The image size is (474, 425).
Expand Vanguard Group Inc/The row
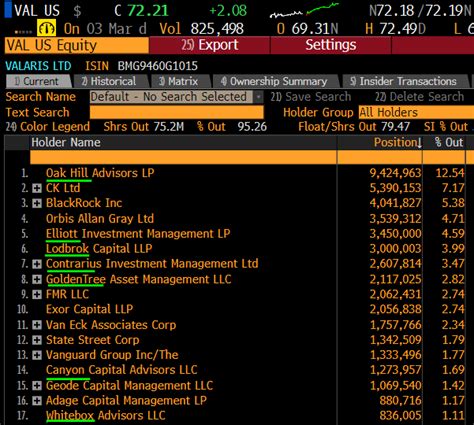point(37,355)
